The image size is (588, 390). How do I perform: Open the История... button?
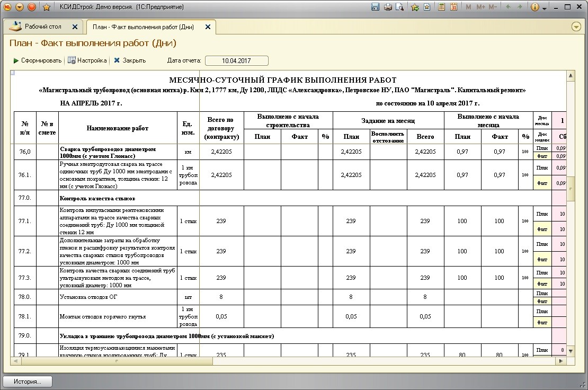[x=28, y=382]
